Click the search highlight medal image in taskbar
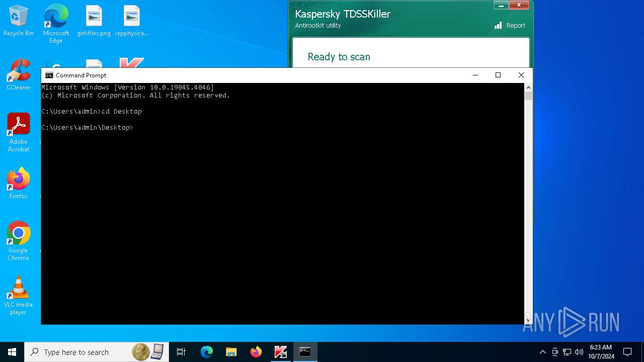644x362 pixels. (141, 352)
